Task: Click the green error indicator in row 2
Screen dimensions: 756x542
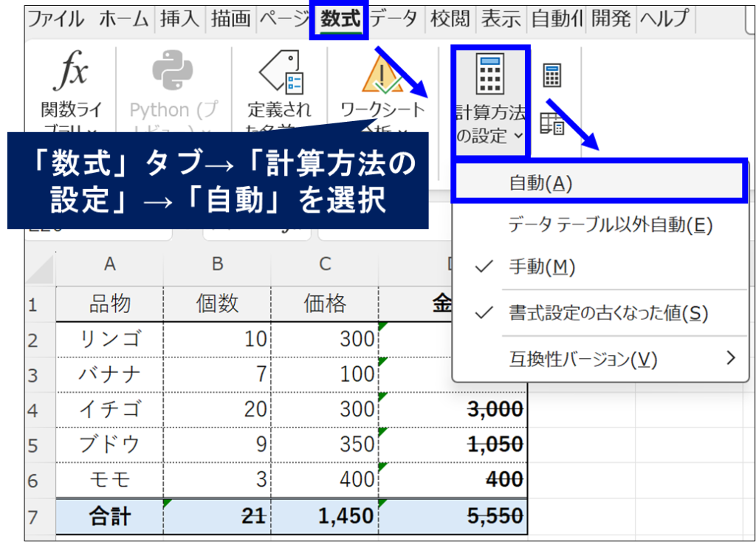Action: coord(382,326)
